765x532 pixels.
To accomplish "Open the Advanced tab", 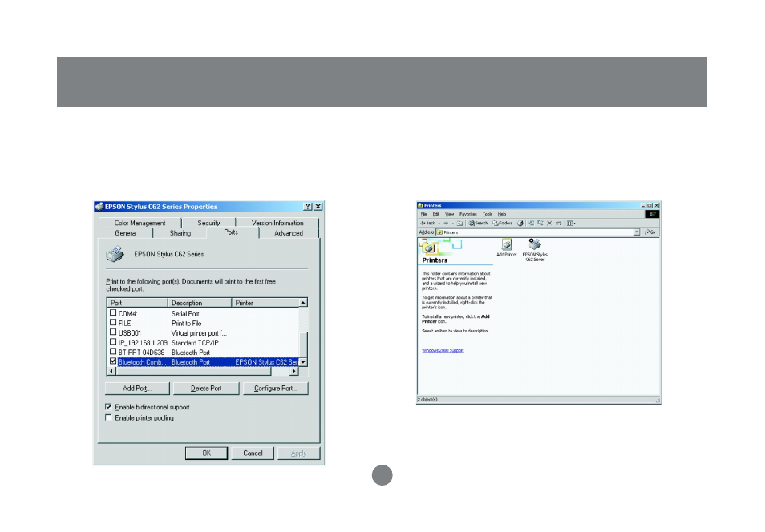I will [289, 233].
